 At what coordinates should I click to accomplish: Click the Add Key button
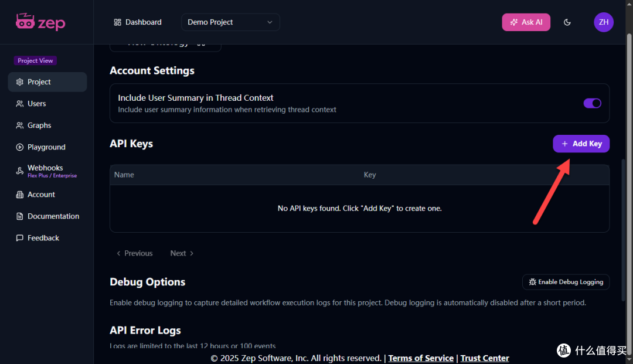point(581,144)
